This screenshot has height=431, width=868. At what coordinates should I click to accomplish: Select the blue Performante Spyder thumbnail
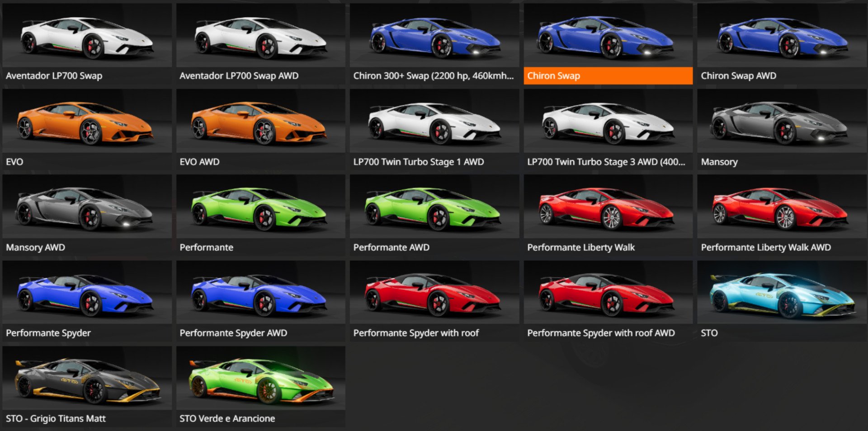87,292
